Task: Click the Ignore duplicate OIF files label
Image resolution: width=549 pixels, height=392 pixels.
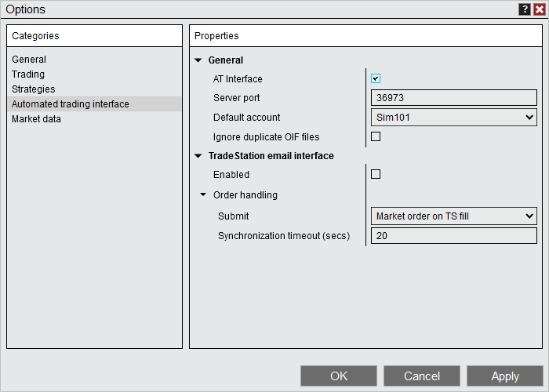Action: pyautogui.click(x=266, y=137)
